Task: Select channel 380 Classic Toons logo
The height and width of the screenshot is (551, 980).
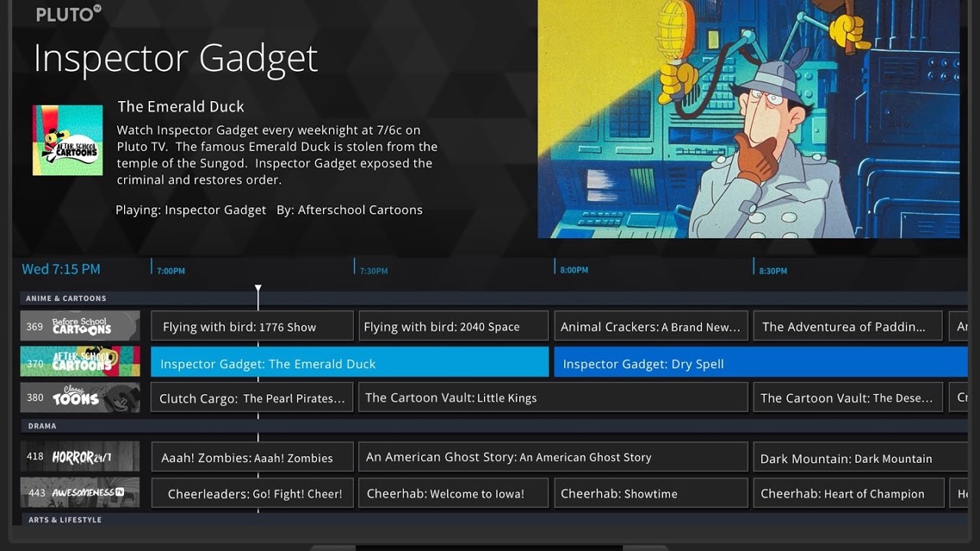Action: [80, 398]
